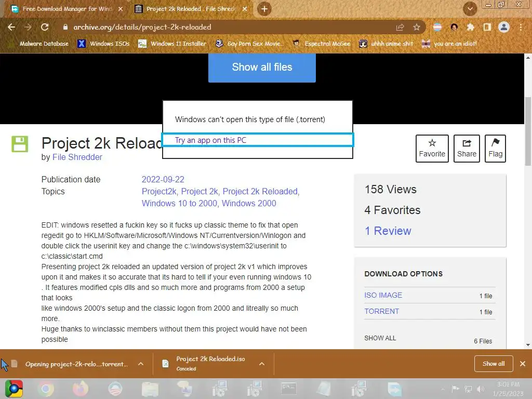Expand the Project 2k Reloaded.iso download menu
Viewport: 532px width, 399px height.
coord(262,364)
